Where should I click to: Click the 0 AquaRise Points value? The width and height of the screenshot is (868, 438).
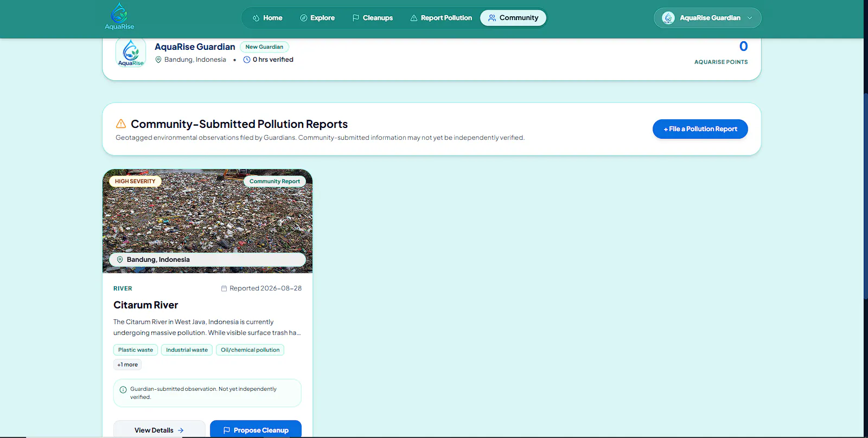tap(743, 47)
